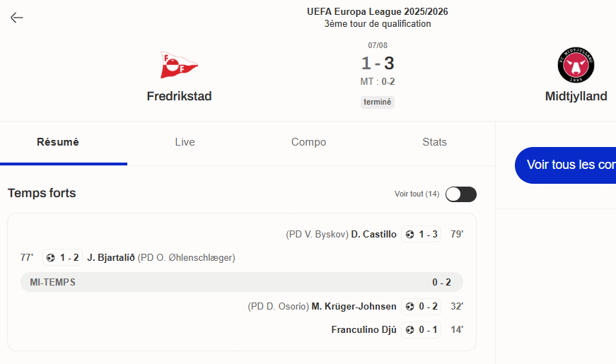Select scorer M. Krüger-Johnsen
Screen dimensions: 616x364
(x=354, y=306)
